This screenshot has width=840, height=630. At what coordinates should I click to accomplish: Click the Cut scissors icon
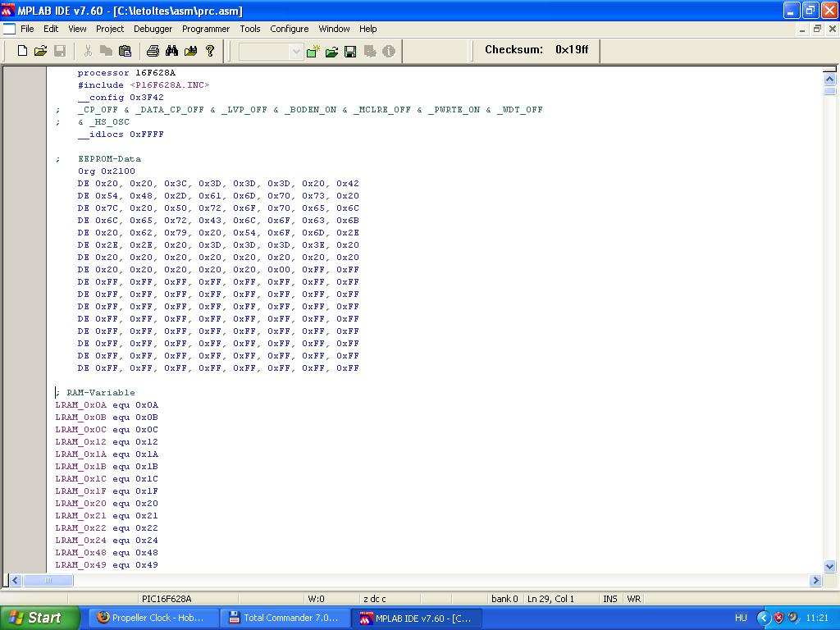(88, 51)
